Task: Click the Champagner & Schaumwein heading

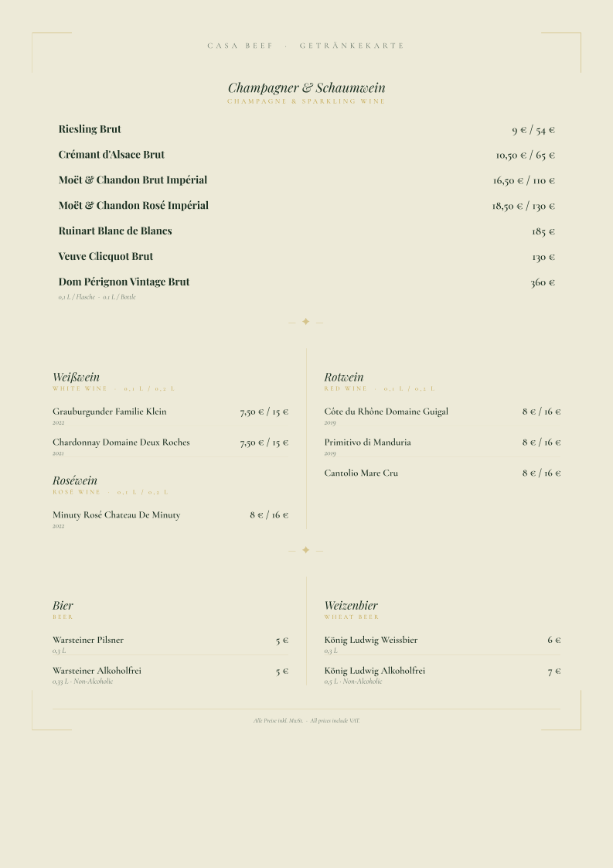Action: click(x=306, y=87)
